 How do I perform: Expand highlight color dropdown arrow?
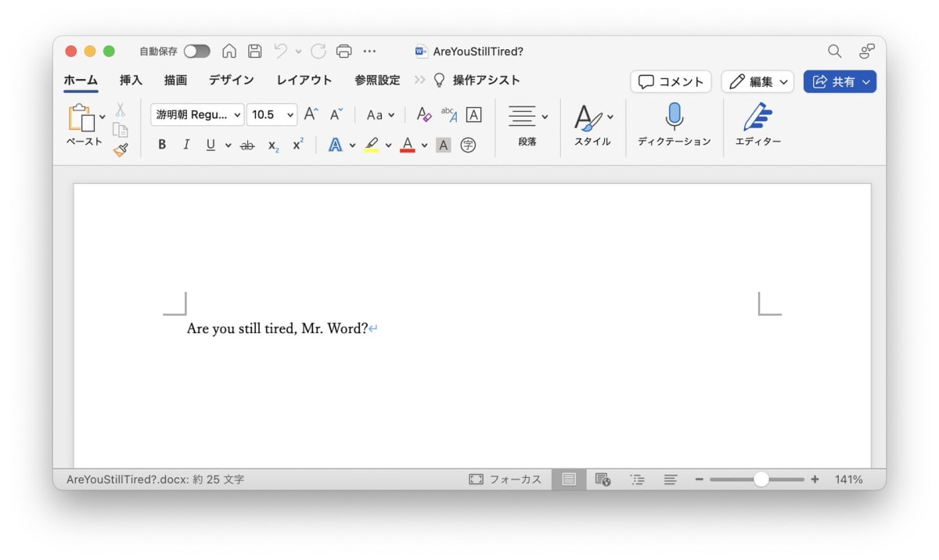(389, 145)
